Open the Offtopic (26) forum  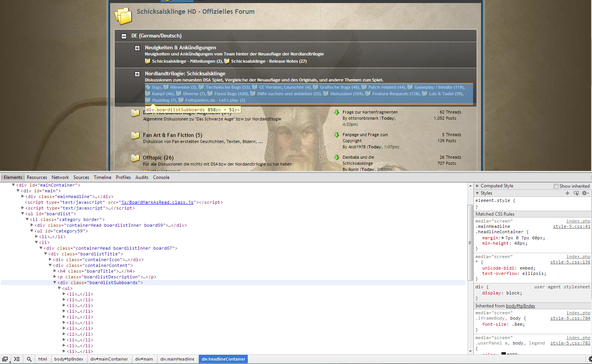(158, 158)
